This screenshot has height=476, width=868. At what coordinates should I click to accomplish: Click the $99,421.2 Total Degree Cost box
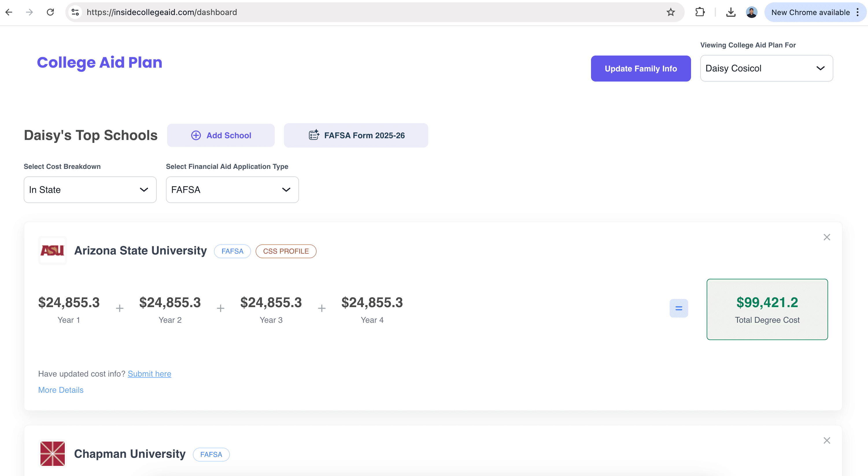pyautogui.click(x=767, y=309)
